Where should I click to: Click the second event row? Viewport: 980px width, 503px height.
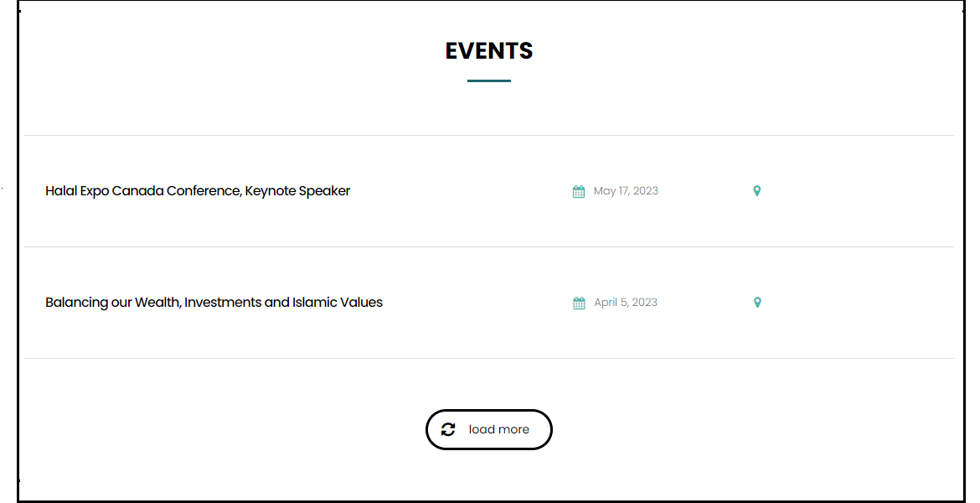(488, 302)
